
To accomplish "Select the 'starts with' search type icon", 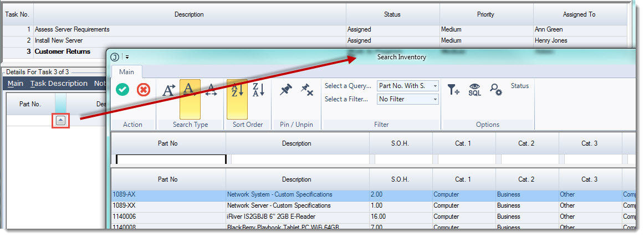I will pos(169,89).
